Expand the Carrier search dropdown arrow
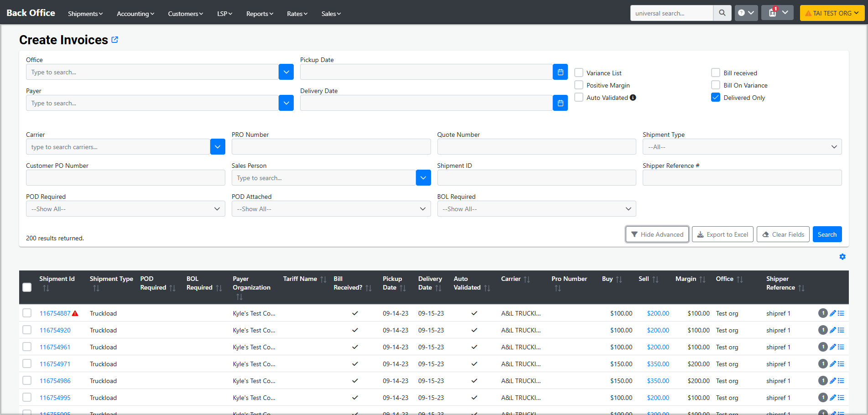 [x=218, y=147]
